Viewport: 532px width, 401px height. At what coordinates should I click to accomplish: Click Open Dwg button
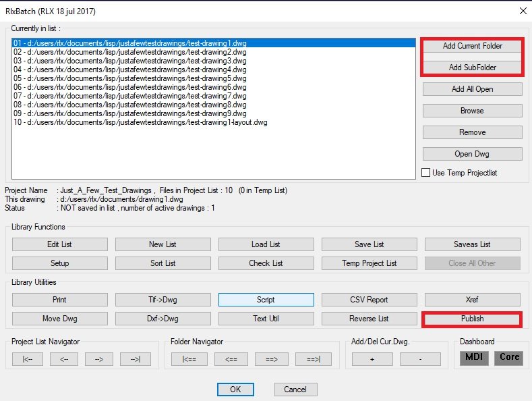(472, 154)
